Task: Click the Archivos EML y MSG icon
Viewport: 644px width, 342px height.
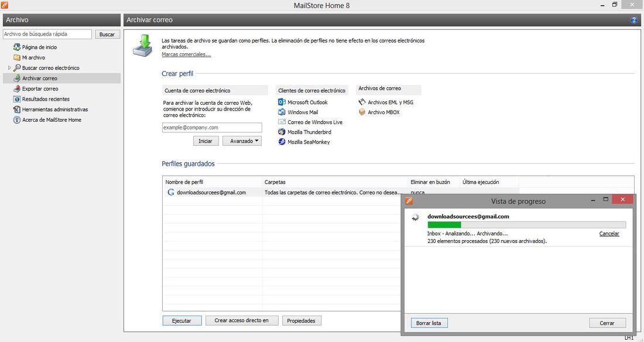Action: click(362, 102)
